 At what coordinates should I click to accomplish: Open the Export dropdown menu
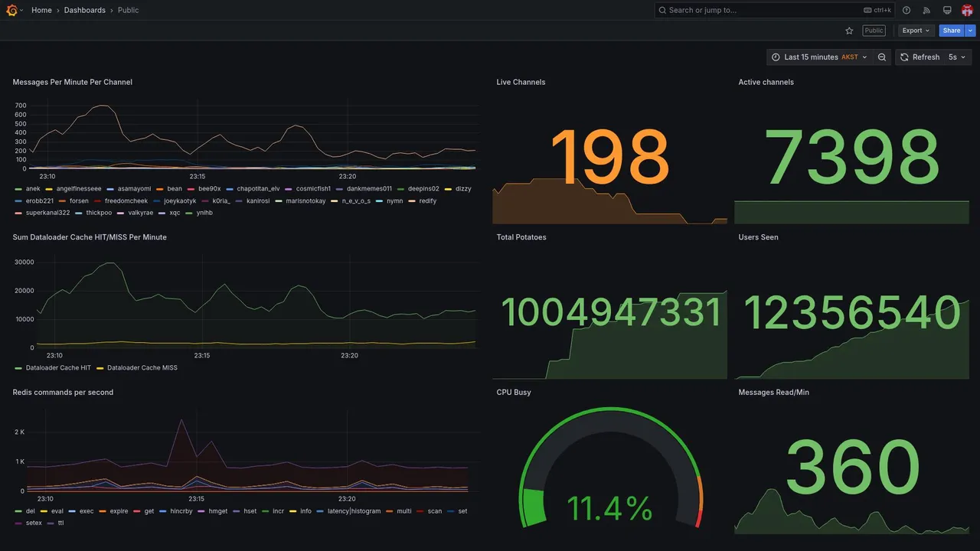tap(916, 31)
